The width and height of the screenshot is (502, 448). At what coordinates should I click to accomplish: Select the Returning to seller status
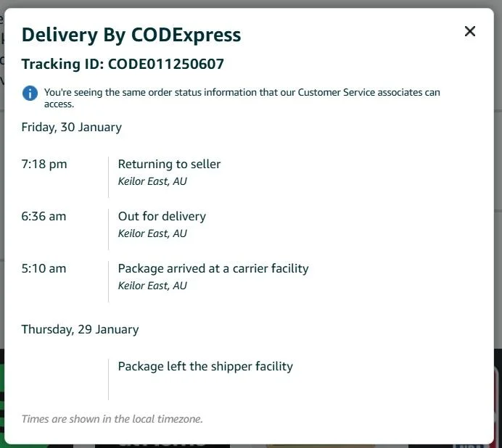(x=169, y=164)
